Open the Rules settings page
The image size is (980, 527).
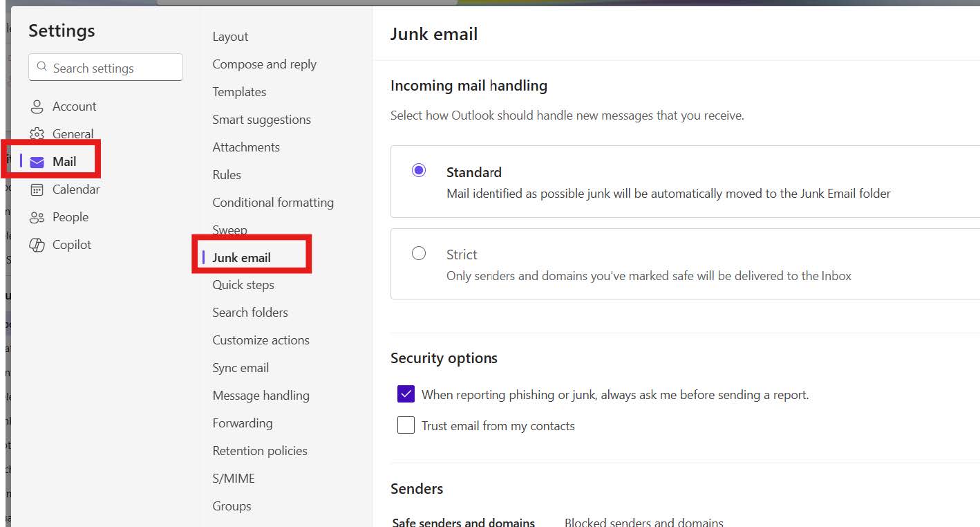click(x=227, y=174)
